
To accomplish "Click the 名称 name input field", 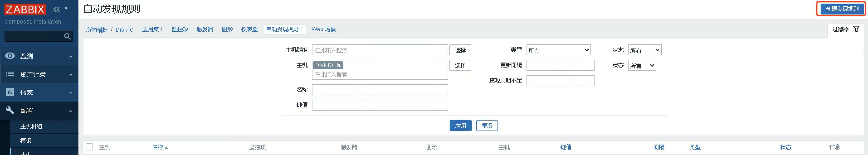I will pos(380,90).
